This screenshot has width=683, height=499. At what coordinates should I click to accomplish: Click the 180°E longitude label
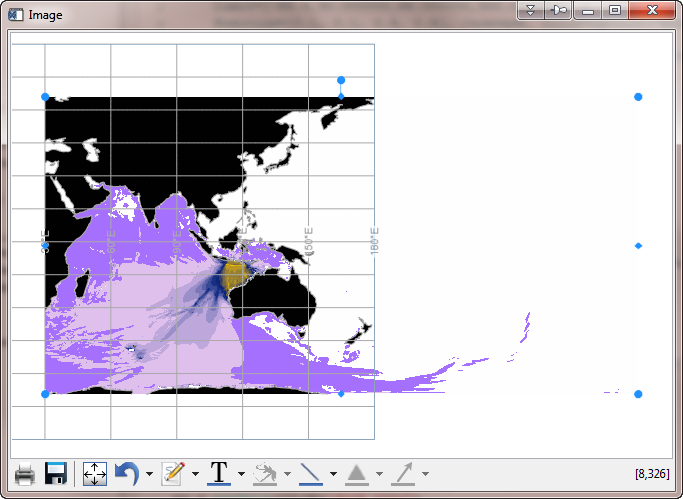tap(374, 241)
